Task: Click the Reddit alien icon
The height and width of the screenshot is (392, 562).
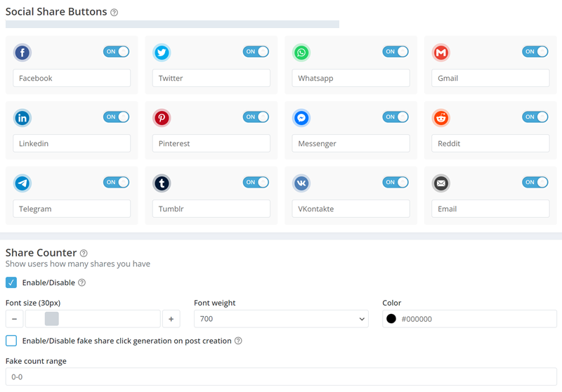Action: 441,118
